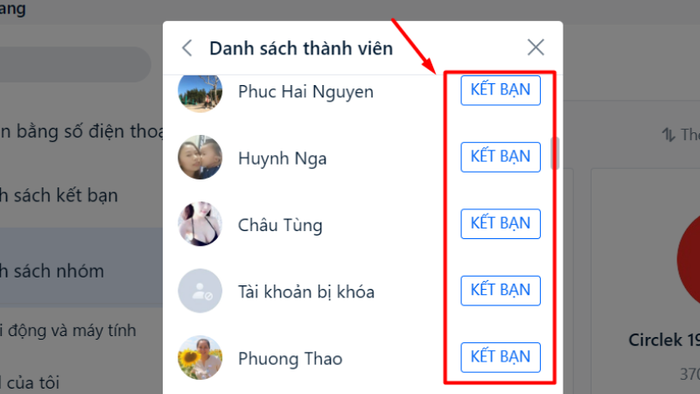700x394 pixels.
Task: Open Phuc Hai Nguyen's avatar picture
Action: pyautogui.click(x=200, y=92)
